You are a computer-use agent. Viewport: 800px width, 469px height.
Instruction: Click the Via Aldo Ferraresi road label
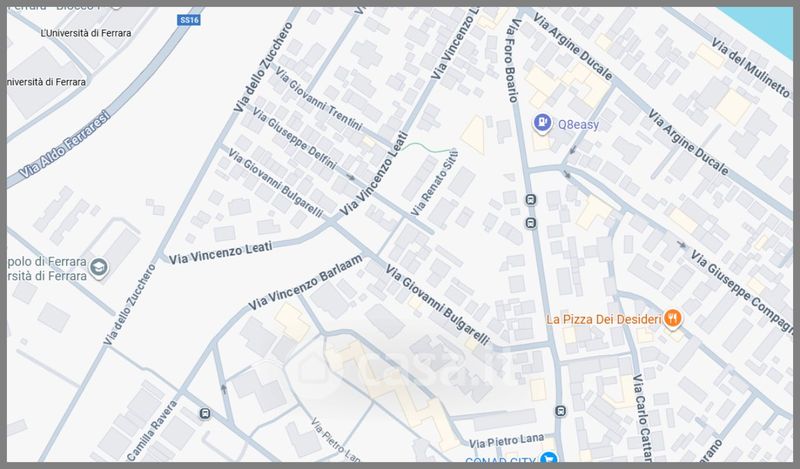coord(65,145)
